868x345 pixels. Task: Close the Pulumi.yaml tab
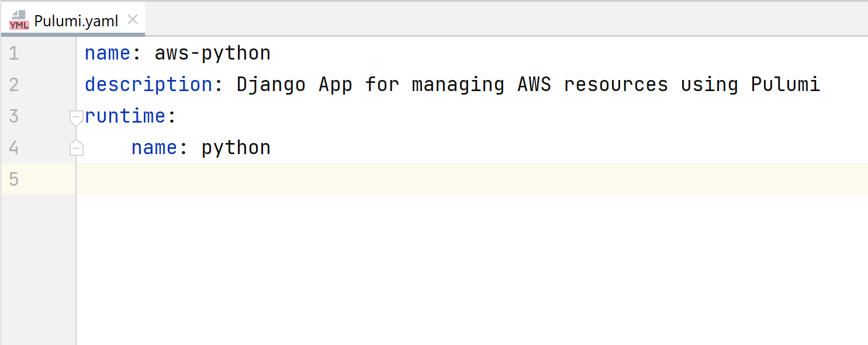point(133,20)
